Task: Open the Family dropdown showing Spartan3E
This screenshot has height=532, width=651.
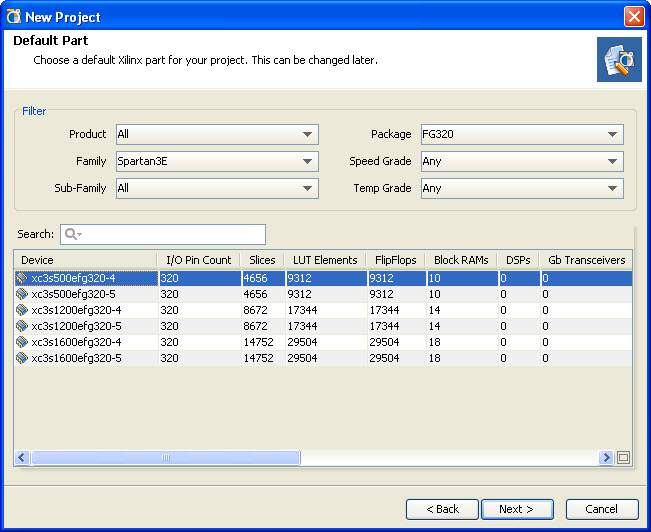Action: (x=217, y=161)
